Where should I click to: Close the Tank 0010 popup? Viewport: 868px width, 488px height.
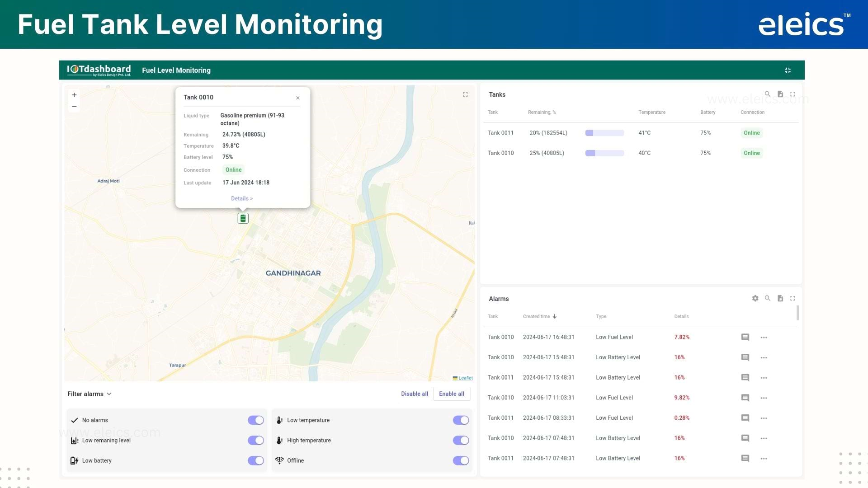coord(298,98)
